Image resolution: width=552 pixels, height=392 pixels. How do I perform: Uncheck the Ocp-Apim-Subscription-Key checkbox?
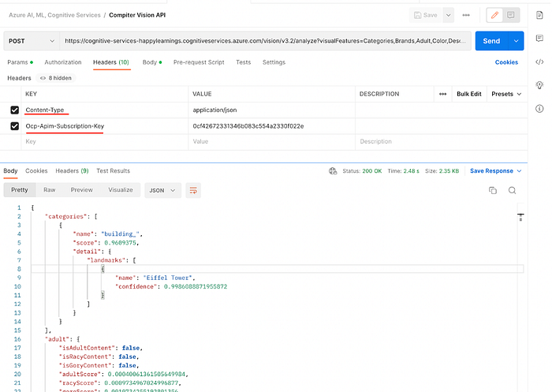tap(14, 125)
